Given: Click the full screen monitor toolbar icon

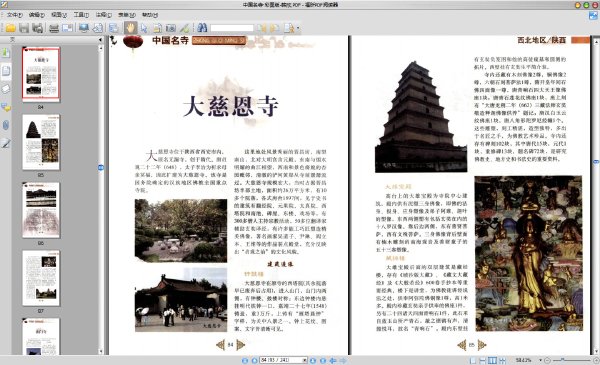Looking at the screenshot, I should [84, 28].
